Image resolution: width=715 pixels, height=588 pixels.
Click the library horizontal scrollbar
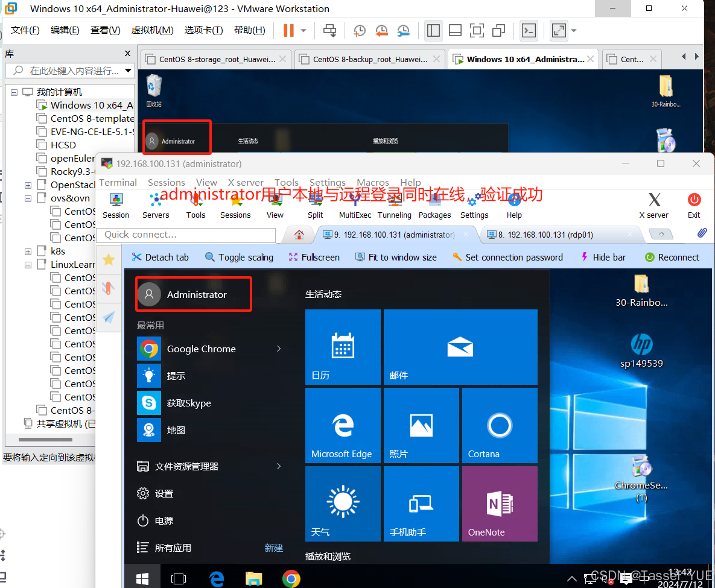[45, 440]
